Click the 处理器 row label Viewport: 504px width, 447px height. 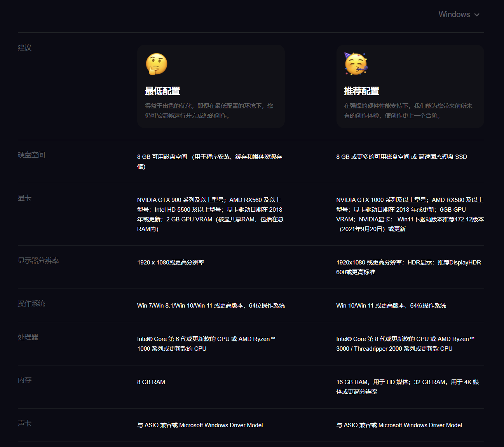[28, 337]
